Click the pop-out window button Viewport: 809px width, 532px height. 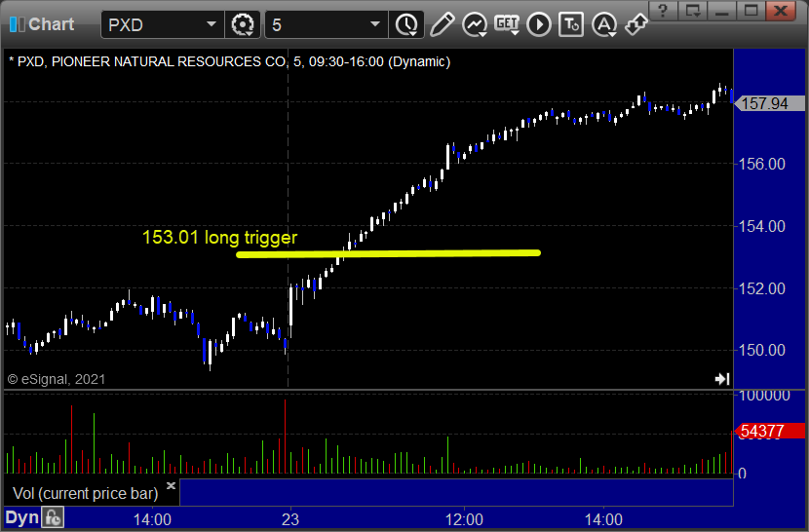[692, 11]
